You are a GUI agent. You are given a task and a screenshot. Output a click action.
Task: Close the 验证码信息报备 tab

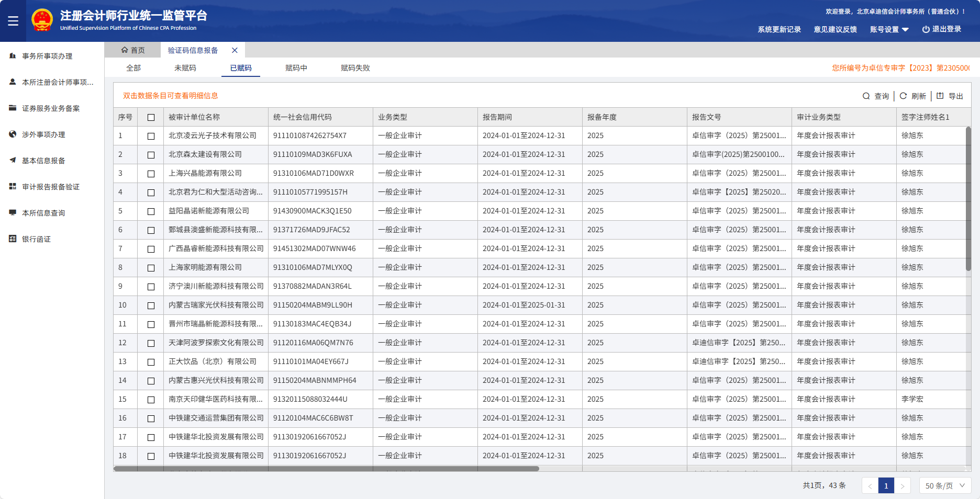(x=235, y=50)
